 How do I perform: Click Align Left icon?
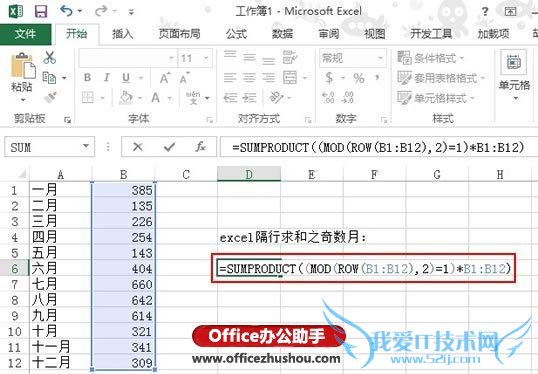pyautogui.click(x=230, y=78)
